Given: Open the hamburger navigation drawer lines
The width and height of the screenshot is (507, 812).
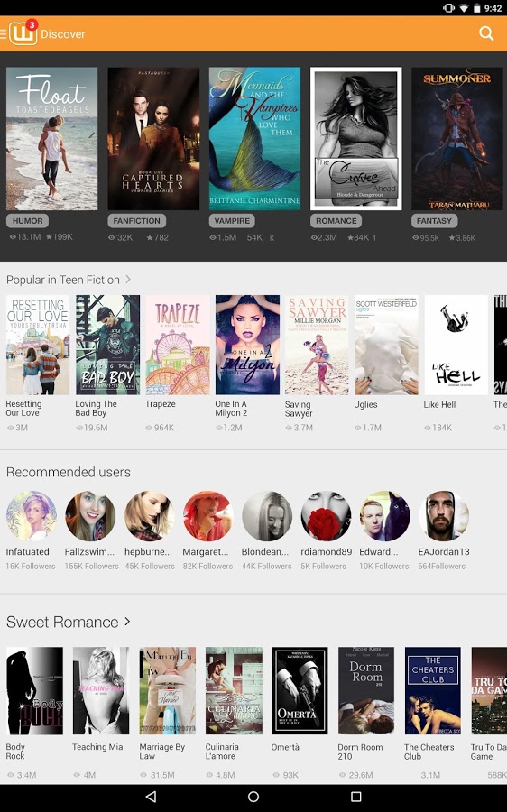Looking at the screenshot, I should pyautogui.click(x=3, y=33).
